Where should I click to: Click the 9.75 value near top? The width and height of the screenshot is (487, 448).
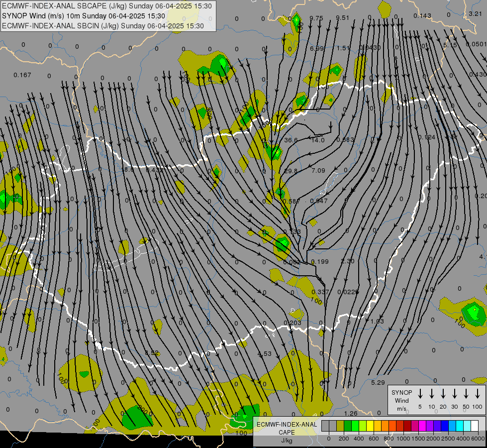[x=316, y=18]
